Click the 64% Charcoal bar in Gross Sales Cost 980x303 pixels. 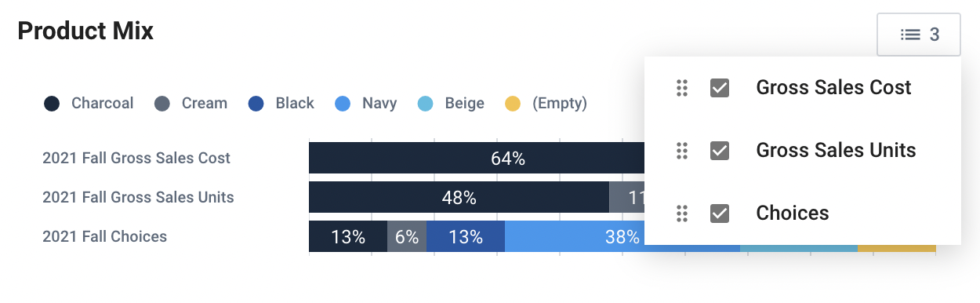[477, 158]
